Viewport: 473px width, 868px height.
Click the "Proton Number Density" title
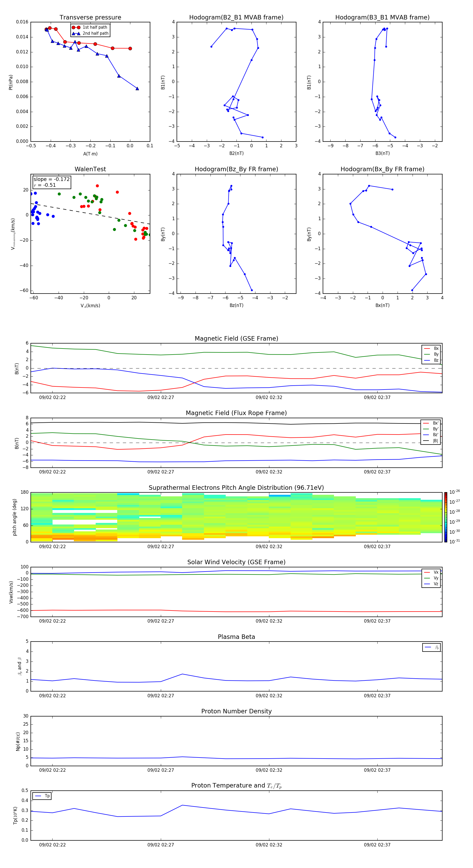tap(236, 711)
